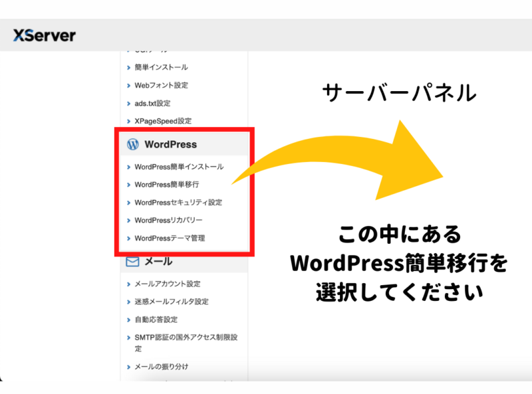Open 自動応答設定 link
The width and height of the screenshot is (532, 394).
pyautogui.click(x=156, y=320)
